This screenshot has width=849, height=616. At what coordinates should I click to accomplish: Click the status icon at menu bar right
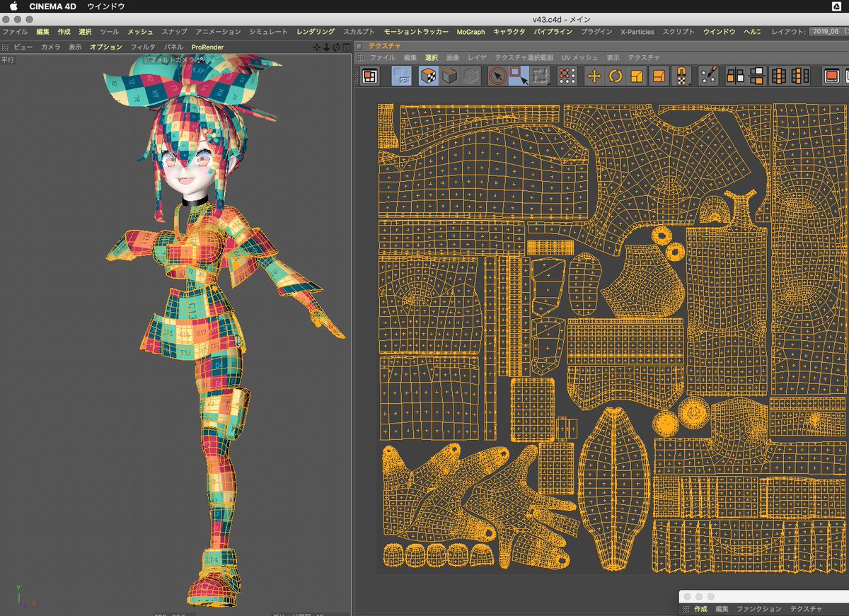point(836,6)
